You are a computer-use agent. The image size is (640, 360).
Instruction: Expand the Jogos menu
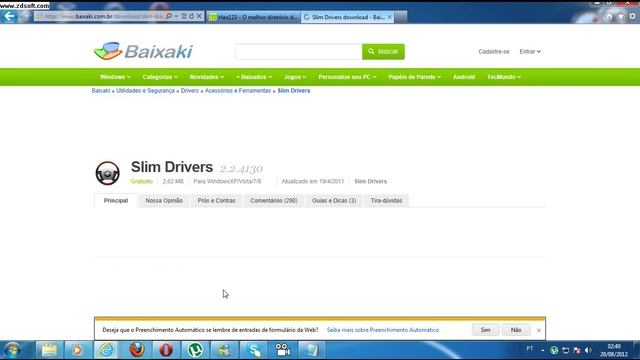point(295,77)
